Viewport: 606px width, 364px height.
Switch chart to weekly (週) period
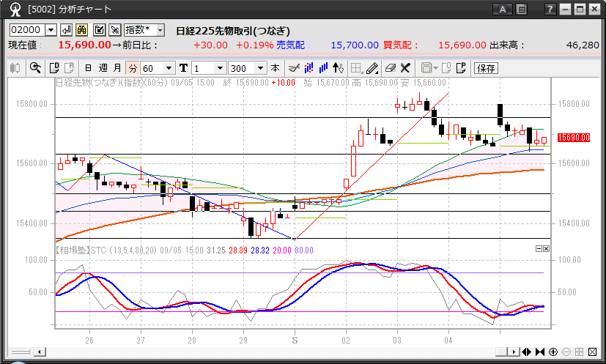point(103,68)
